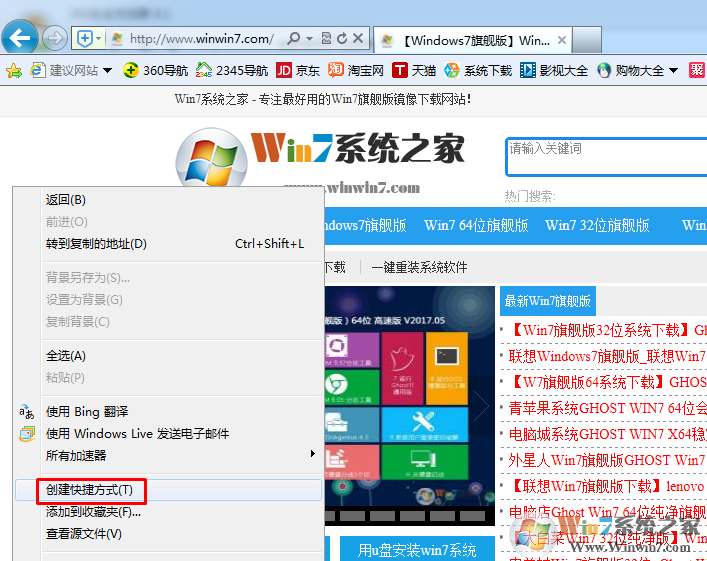
Task: Open the 京东 JD bookmark
Action: [298, 70]
